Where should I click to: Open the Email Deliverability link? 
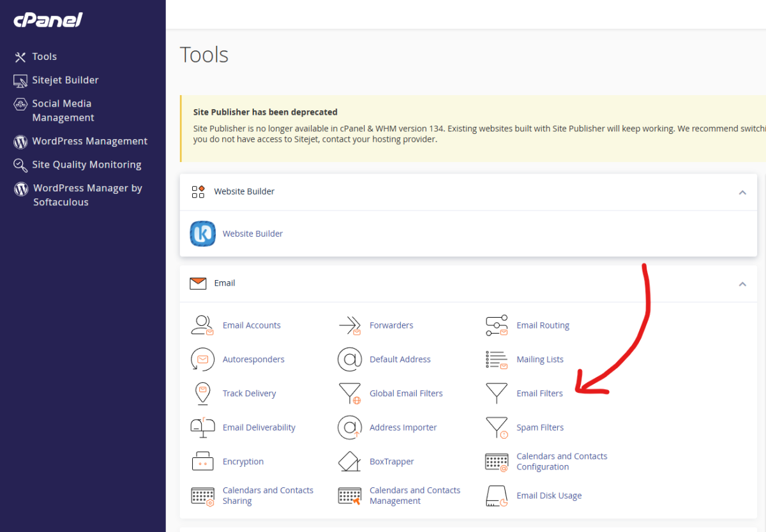click(259, 427)
